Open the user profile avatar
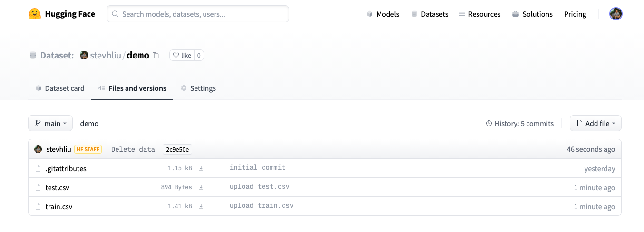 click(616, 14)
